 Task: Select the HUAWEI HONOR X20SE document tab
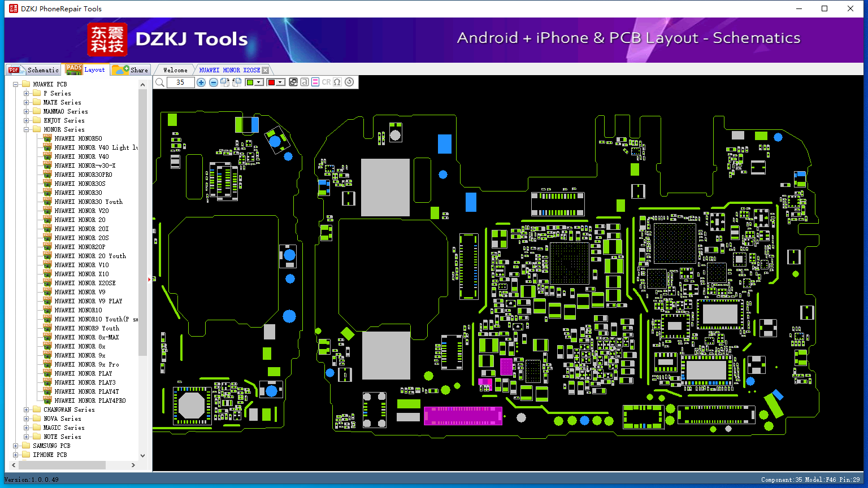(x=229, y=70)
